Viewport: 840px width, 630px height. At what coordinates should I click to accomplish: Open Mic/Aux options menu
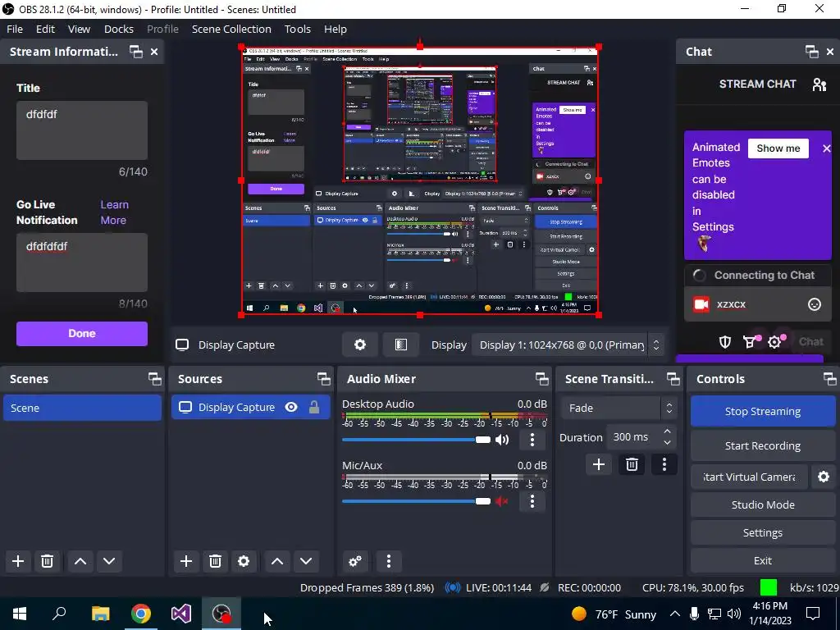532,501
